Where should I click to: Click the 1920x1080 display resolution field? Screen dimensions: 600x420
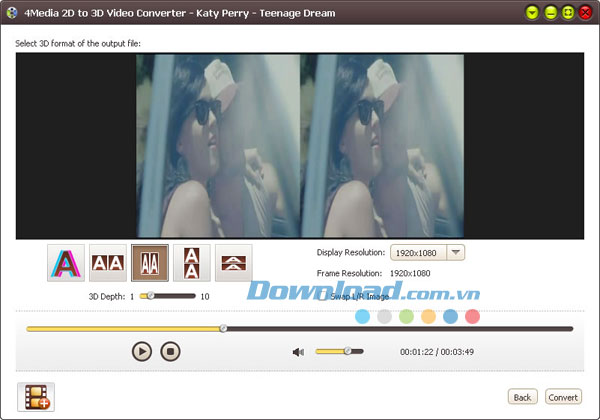pos(418,252)
